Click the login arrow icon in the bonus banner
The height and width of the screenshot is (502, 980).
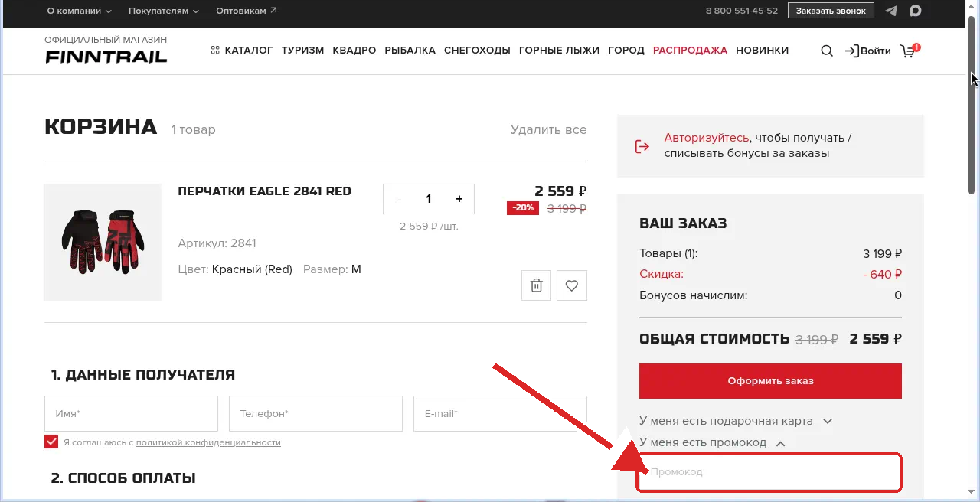pyautogui.click(x=642, y=146)
